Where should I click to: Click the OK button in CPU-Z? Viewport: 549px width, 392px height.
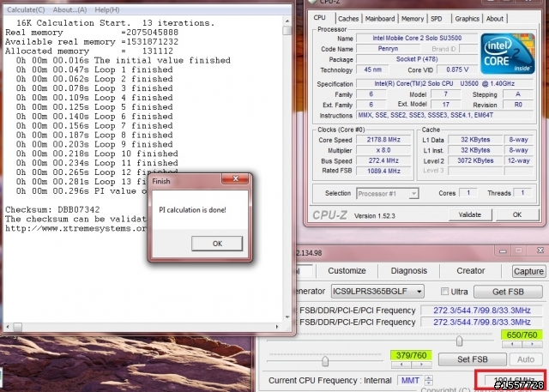[517, 214]
